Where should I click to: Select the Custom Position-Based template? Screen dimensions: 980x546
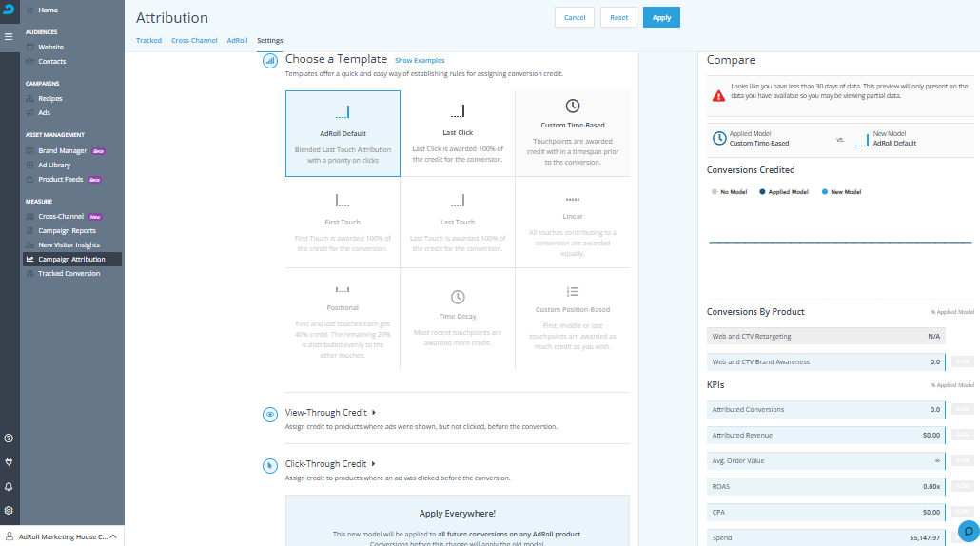click(x=573, y=319)
